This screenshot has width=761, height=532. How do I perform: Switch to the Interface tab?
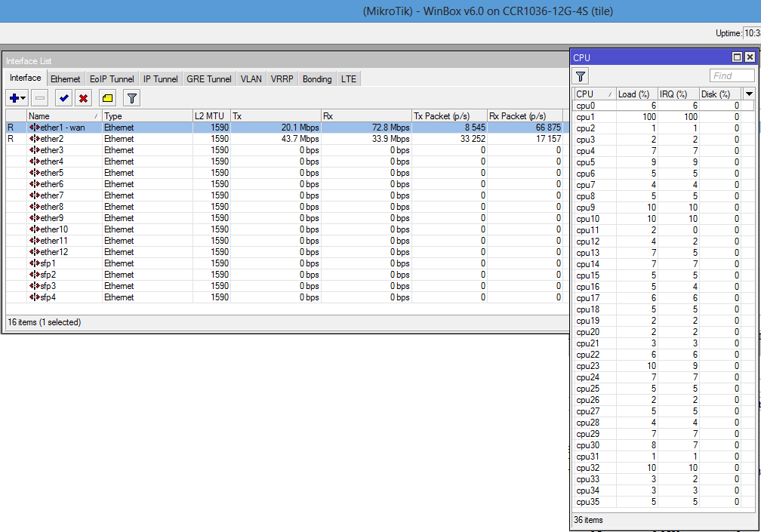[x=25, y=78]
